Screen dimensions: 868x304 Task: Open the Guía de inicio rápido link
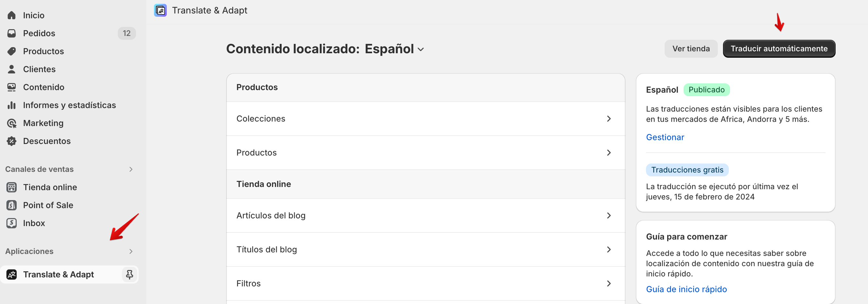686,289
